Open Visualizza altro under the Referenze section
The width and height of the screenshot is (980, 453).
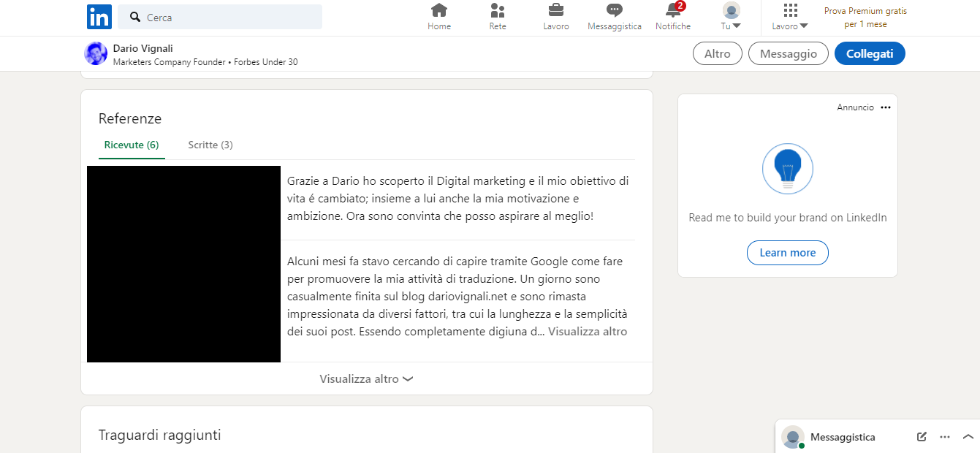click(366, 378)
